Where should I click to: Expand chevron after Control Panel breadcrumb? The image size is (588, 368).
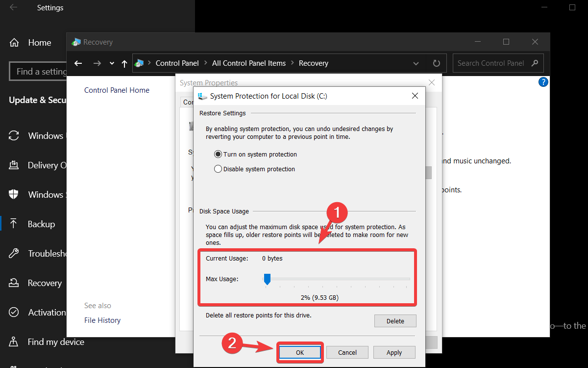(x=206, y=63)
